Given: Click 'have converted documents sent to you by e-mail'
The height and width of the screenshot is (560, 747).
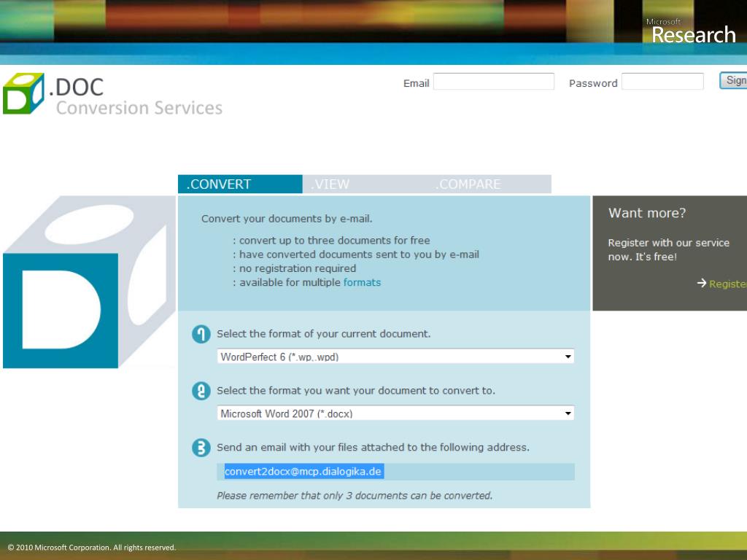Looking at the screenshot, I should (x=359, y=254).
